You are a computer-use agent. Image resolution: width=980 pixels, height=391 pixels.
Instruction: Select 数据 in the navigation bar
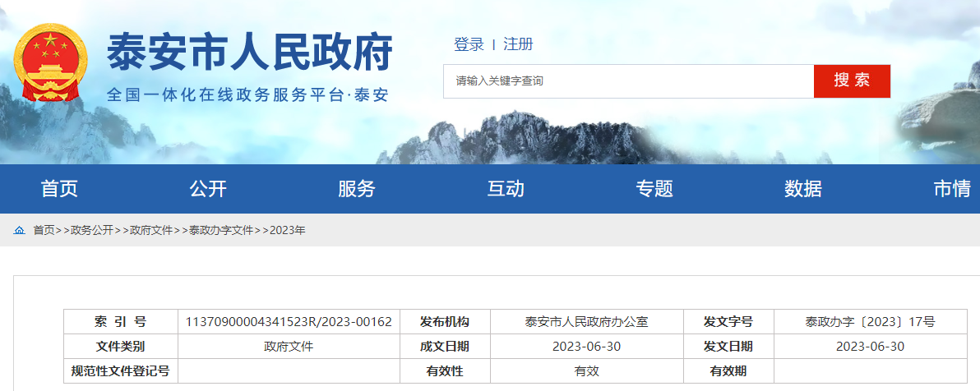pyautogui.click(x=803, y=189)
